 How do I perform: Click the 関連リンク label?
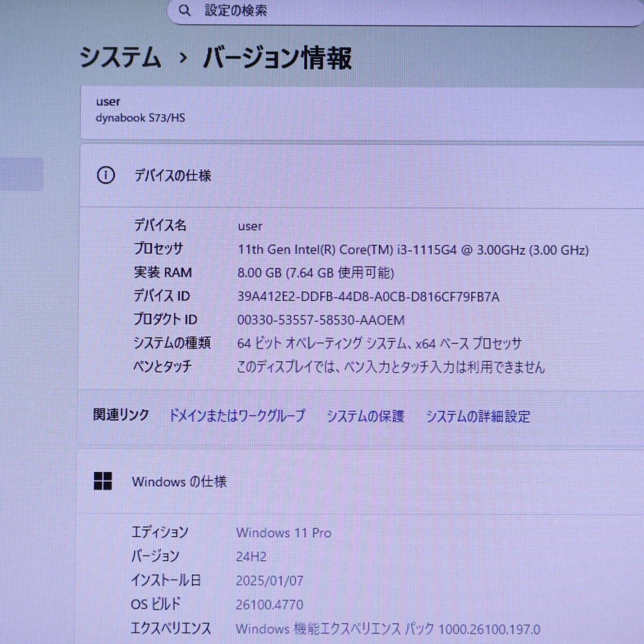click(121, 415)
